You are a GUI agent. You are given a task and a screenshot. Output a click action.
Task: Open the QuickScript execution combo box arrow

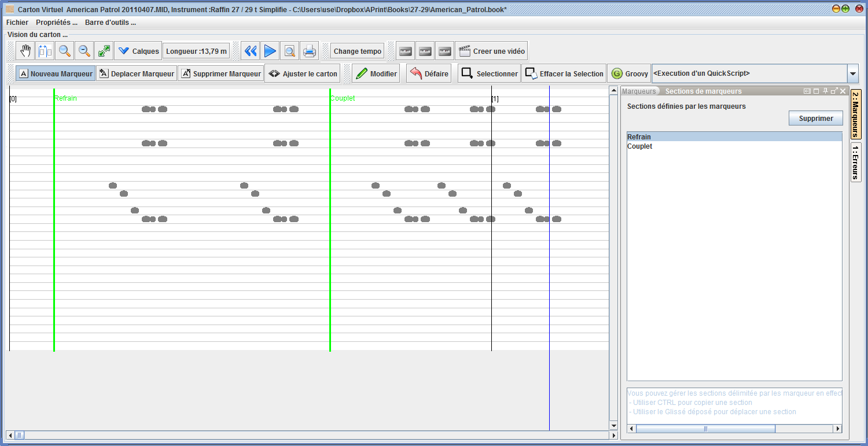point(852,74)
